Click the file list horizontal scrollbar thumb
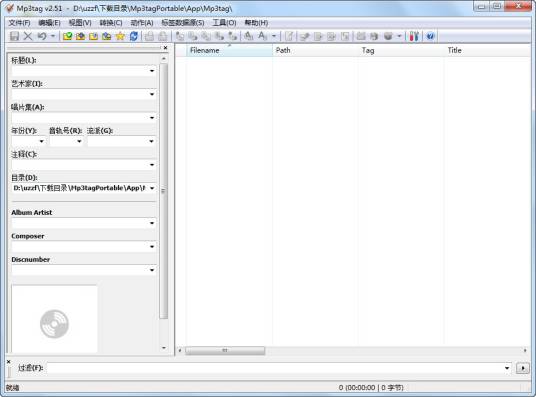The width and height of the screenshot is (536, 397). 225,350
